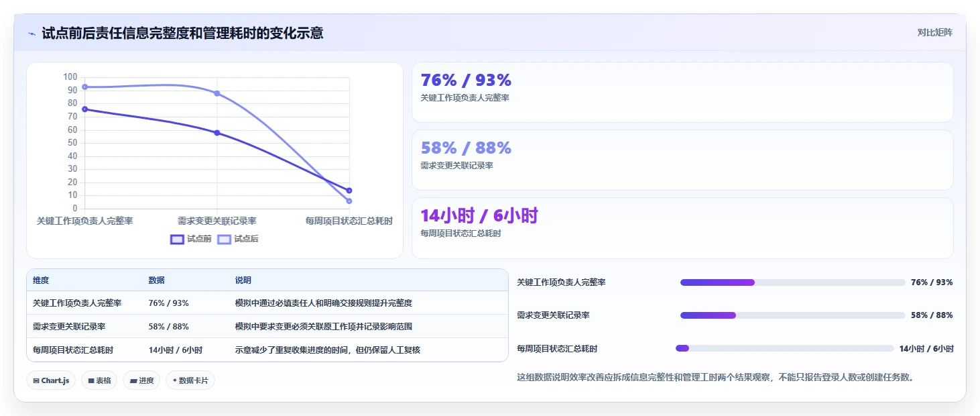Click 试点后 data point at 每周项目状态汇总耗时
The width and height of the screenshot is (980, 416).
[349, 201]
